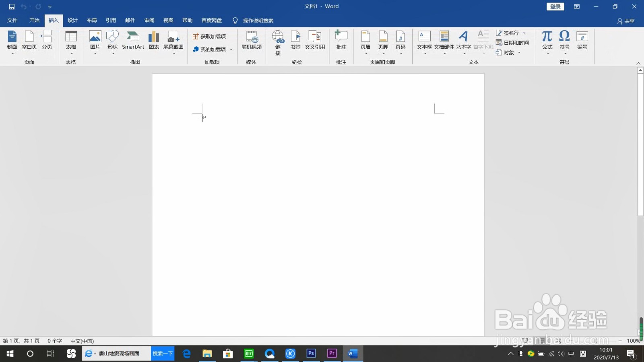Viewport: 644px width, 362px height.
Task: Insert numbering (编号)
Action: [x=582, y=40]
